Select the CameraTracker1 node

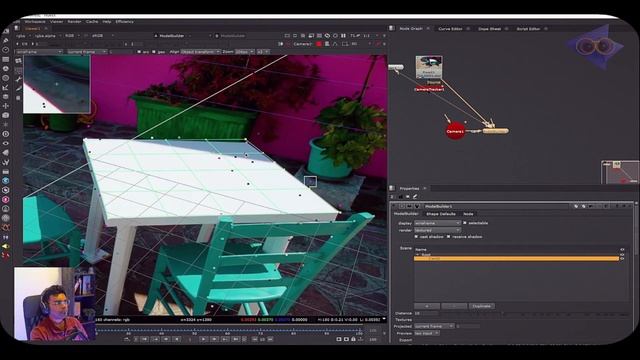(429, 89)
